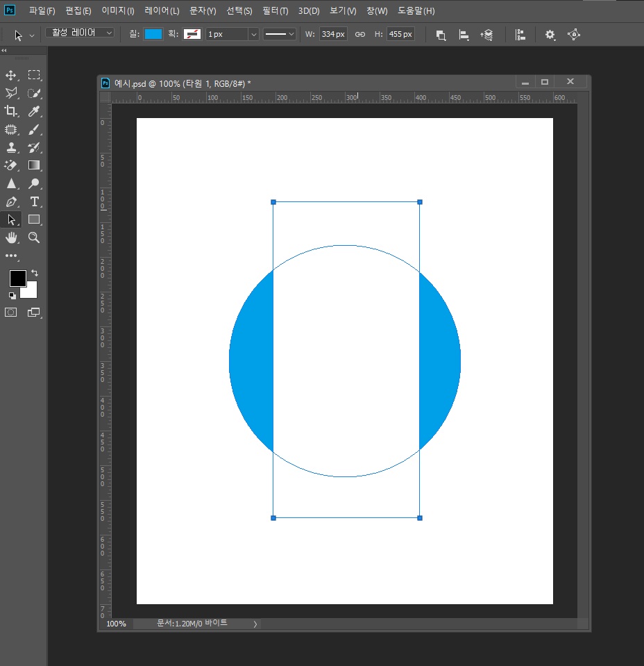Open the tool preset picker arrow
Image resolution: width=644 pixels, height=666 pixels.
pos(32,35)
